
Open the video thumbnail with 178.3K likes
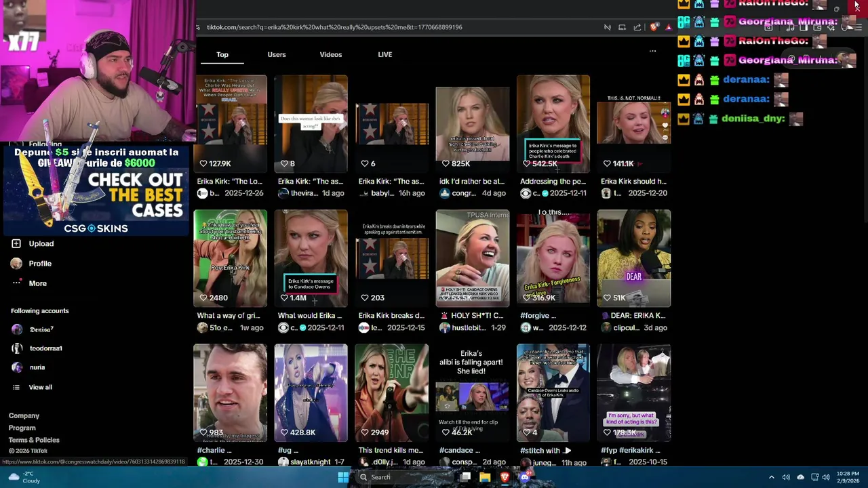pos(634,392)
